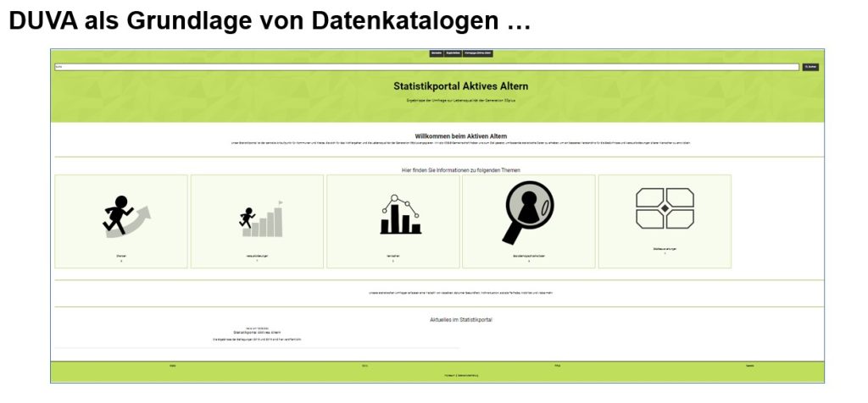Open the FAQ link in the footer
This screenshot has width=868, height=403.
click(x=557, y=366)
